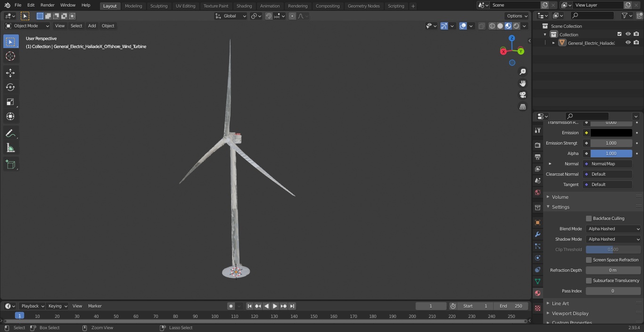Toggle viewport overlays
The image size is (644, 332).
[x=463, y=26]
